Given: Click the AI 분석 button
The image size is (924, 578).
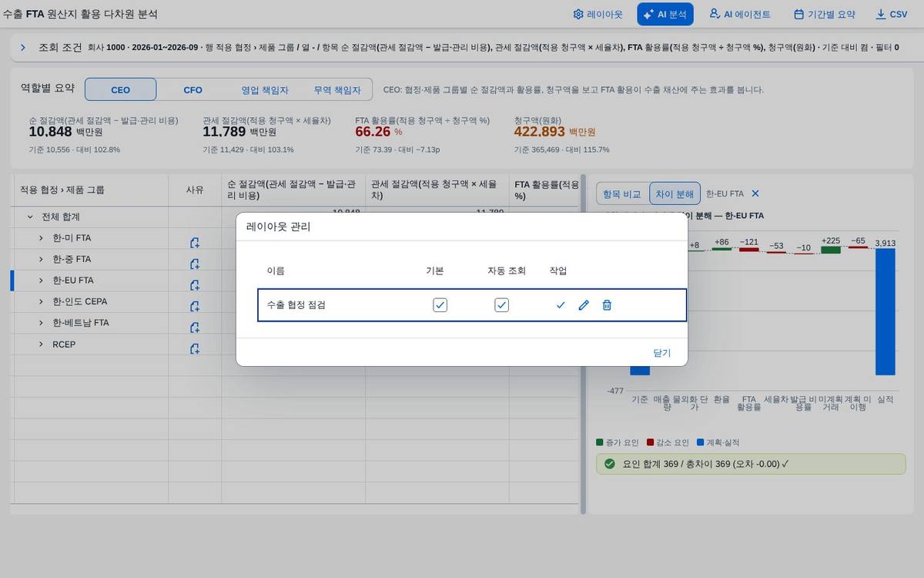Looking at the screenshot, I should tap(665, 14).
